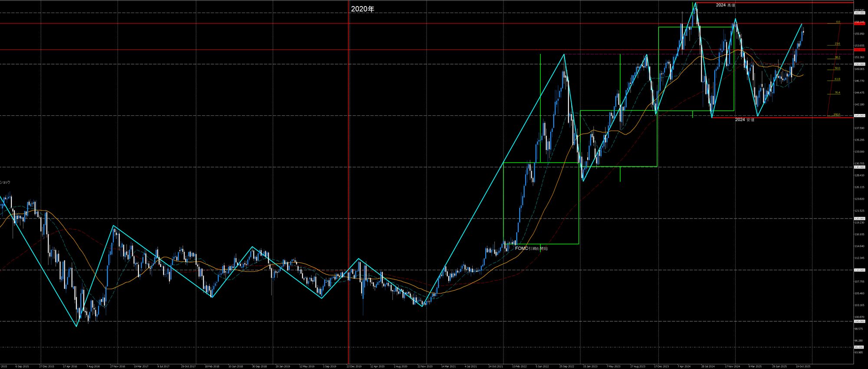Click the Fibonacci 38.2 level label
Screen dimensions: 868x369
pos(837,57)
